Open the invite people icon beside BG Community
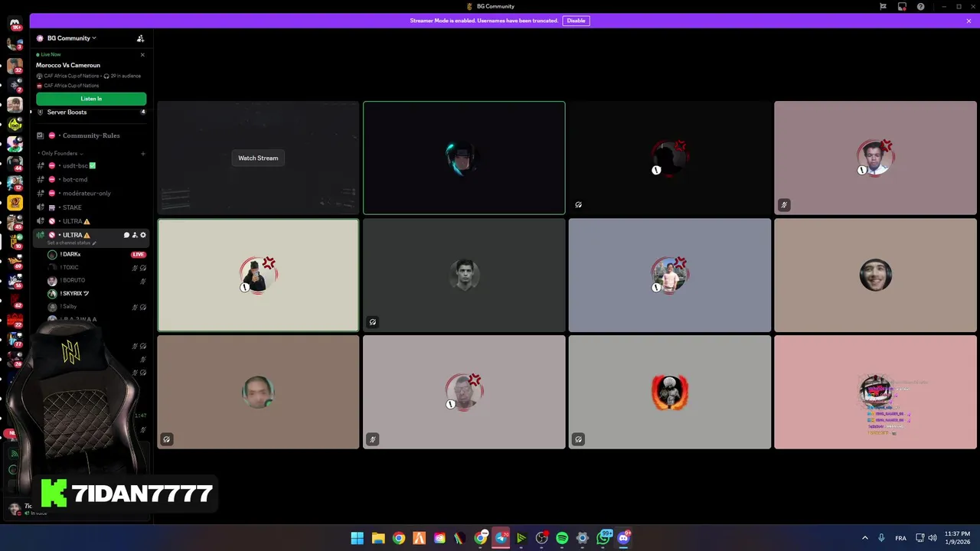 coord(140,38)
